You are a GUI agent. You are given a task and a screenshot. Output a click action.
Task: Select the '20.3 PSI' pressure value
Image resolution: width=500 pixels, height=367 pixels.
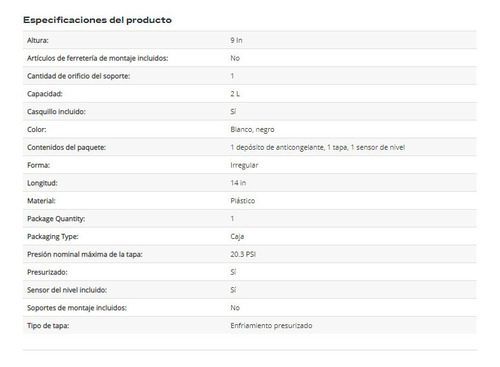coord(243,254)
